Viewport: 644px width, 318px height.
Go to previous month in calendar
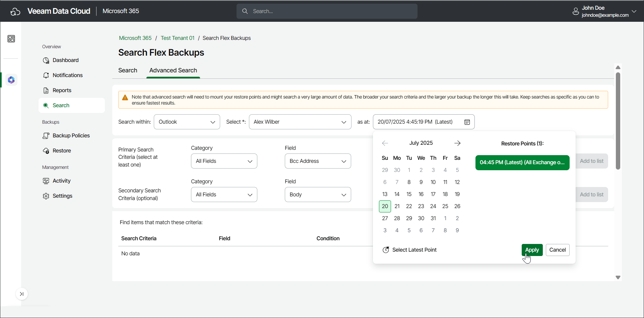click(x=385, y=143)
